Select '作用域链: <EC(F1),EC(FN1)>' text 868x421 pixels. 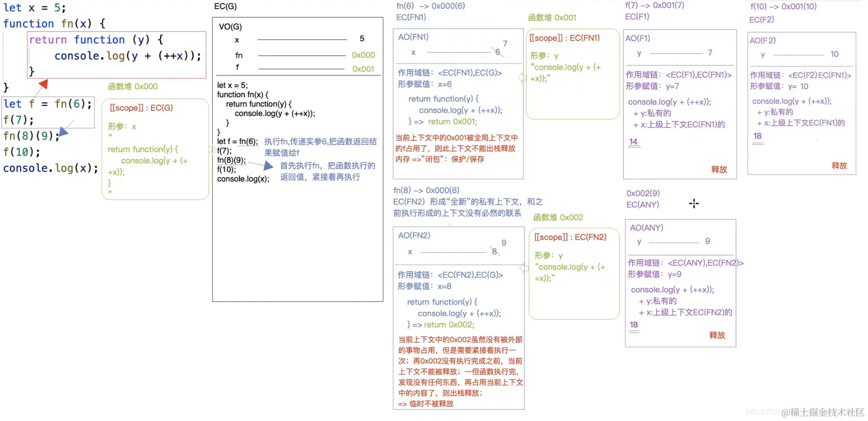(x=679, y=75)
